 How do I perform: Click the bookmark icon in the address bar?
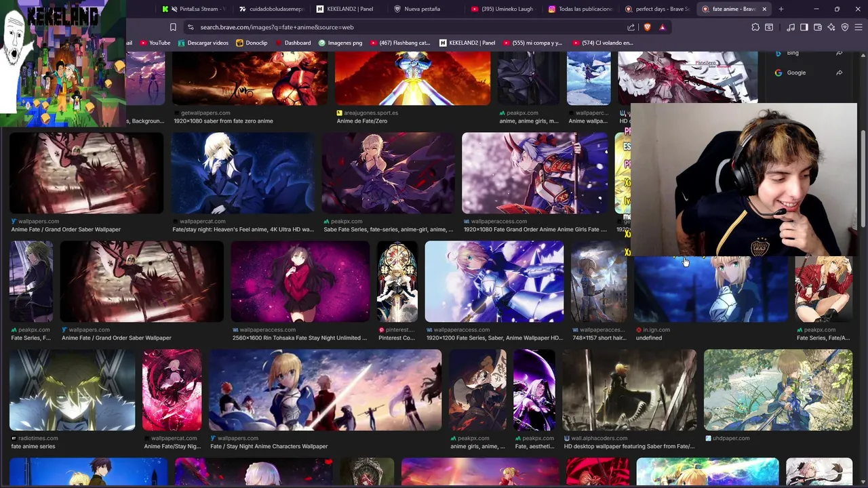pos(173,27)
